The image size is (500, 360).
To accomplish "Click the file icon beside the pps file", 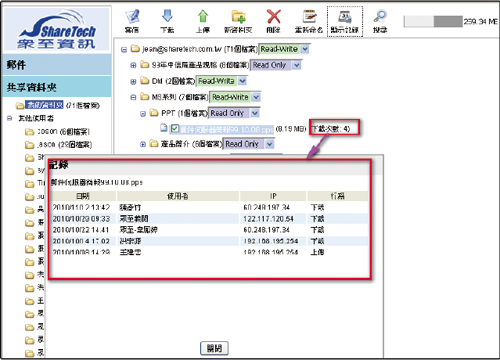I will coord(163,128).
